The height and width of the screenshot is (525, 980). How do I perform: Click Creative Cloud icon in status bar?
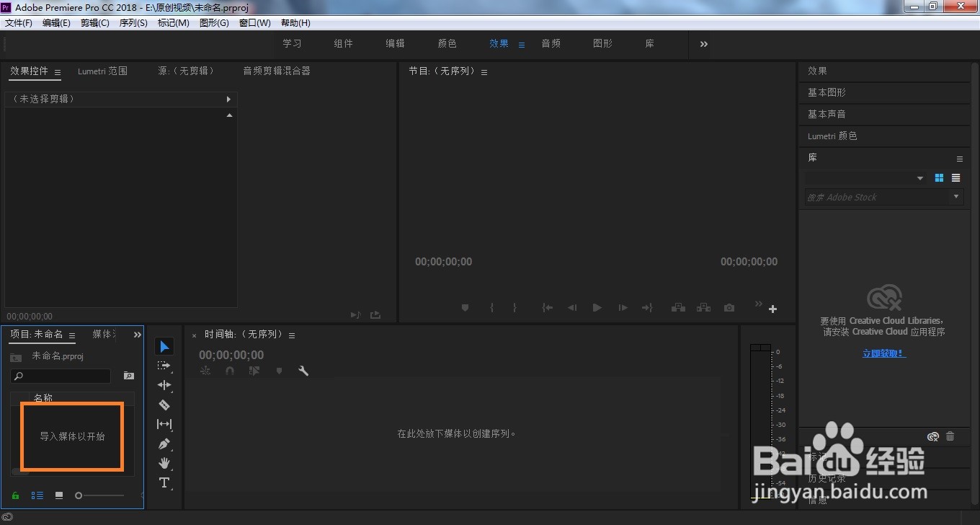click(8, 517)
